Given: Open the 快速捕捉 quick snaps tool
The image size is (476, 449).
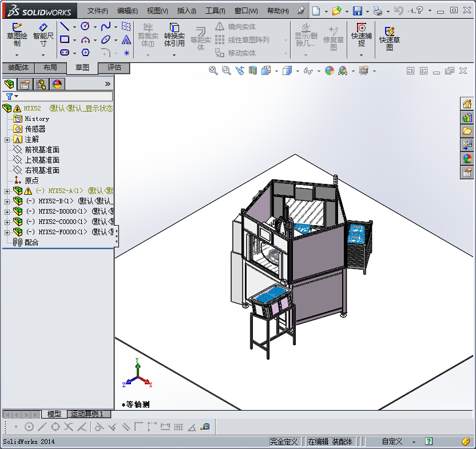Looking at the screenshot, I should click(361, 34).
